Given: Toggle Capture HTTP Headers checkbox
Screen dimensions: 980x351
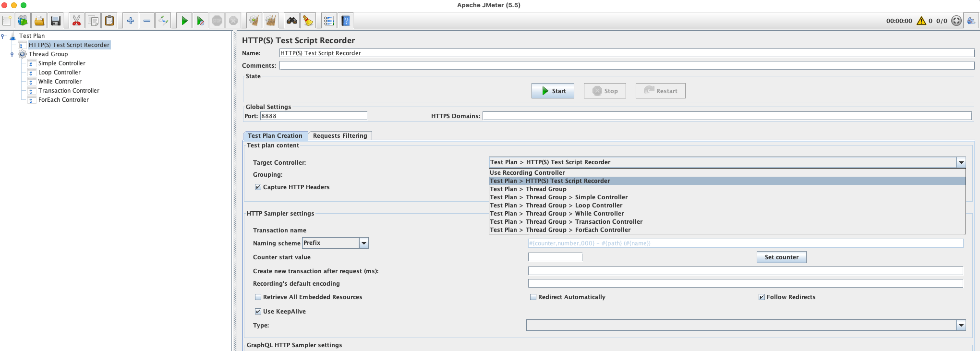Looking at the screenshot, I should click(258, 187).
